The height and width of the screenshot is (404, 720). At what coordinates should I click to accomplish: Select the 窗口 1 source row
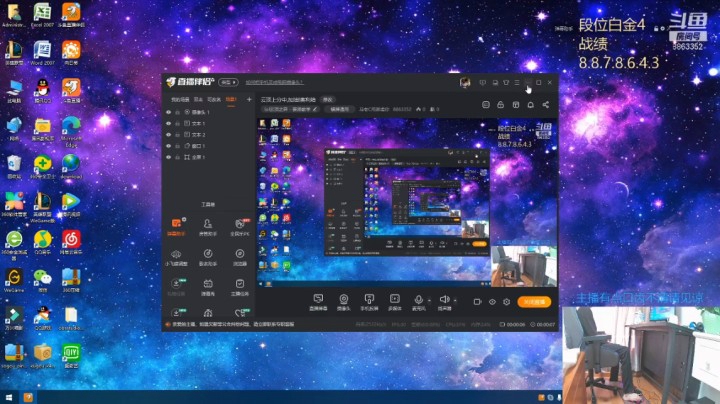pos(209,146)
